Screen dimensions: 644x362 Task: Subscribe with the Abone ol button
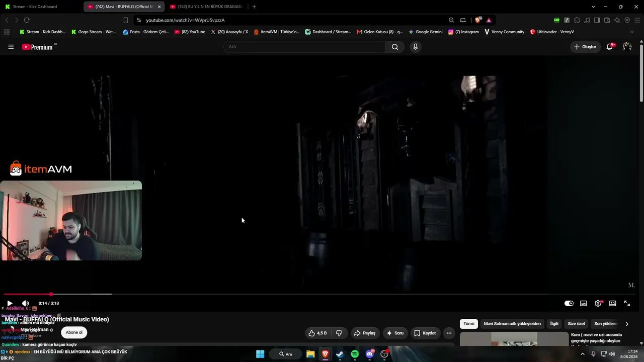coord(74,332)
